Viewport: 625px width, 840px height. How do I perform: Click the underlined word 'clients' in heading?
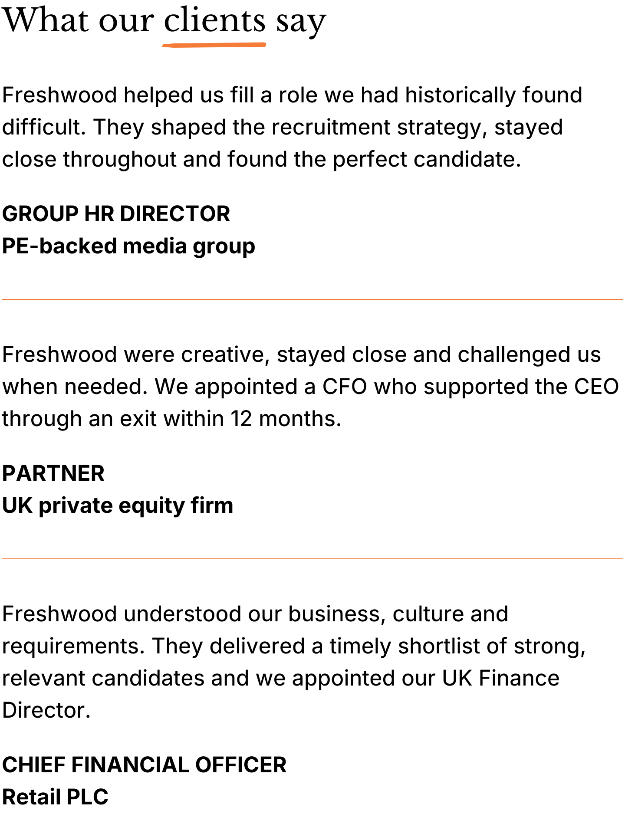point(214,21)
